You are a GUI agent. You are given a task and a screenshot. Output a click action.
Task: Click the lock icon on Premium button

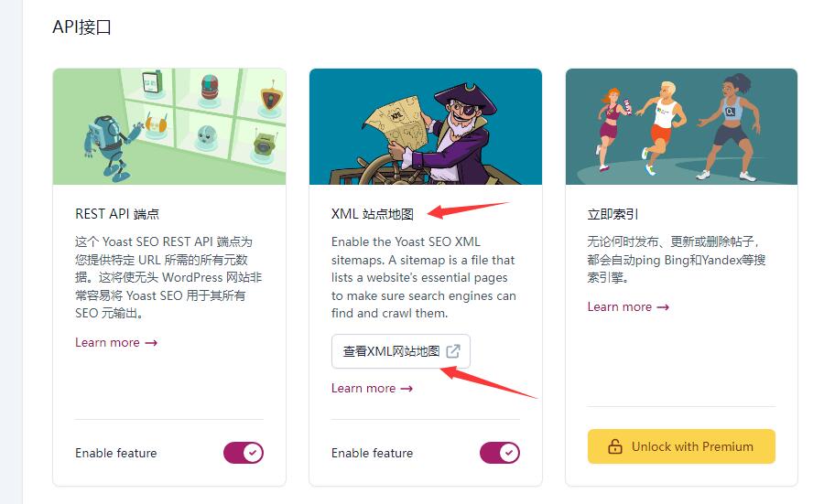pos(615,446)
